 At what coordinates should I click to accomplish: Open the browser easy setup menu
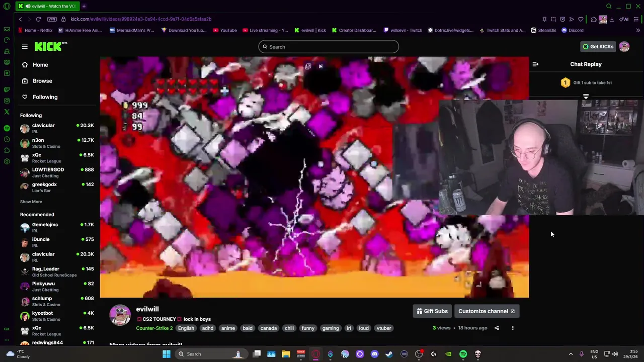pos(636,19)
